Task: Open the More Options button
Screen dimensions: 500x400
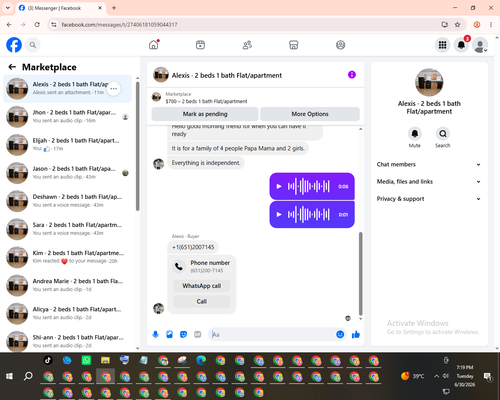Action: point(310,114)
